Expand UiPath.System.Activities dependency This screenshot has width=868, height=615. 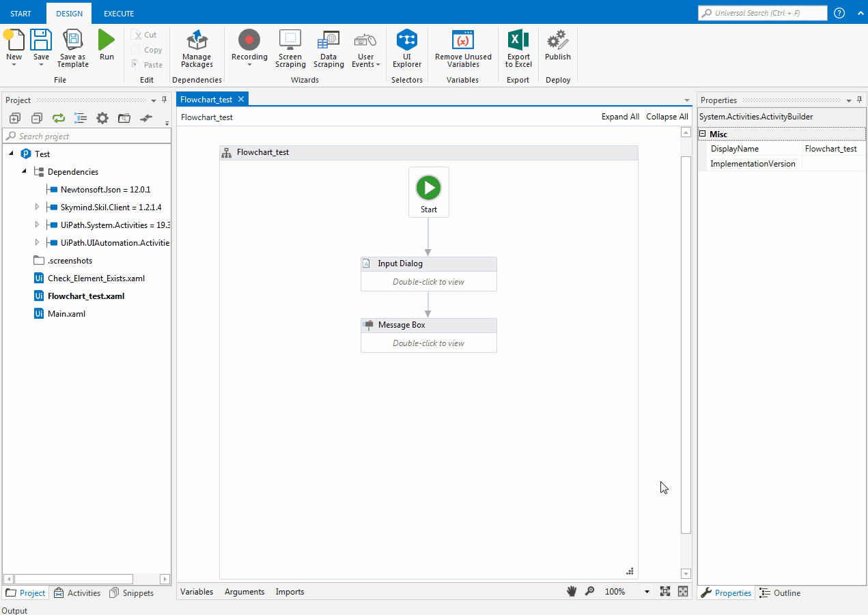37,225
